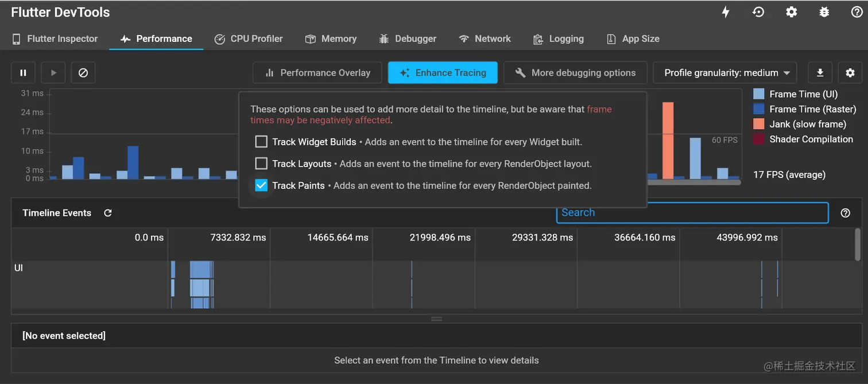Export timeline data with download icon
Viewport: 868px width, 384px height.
[820, 73]
